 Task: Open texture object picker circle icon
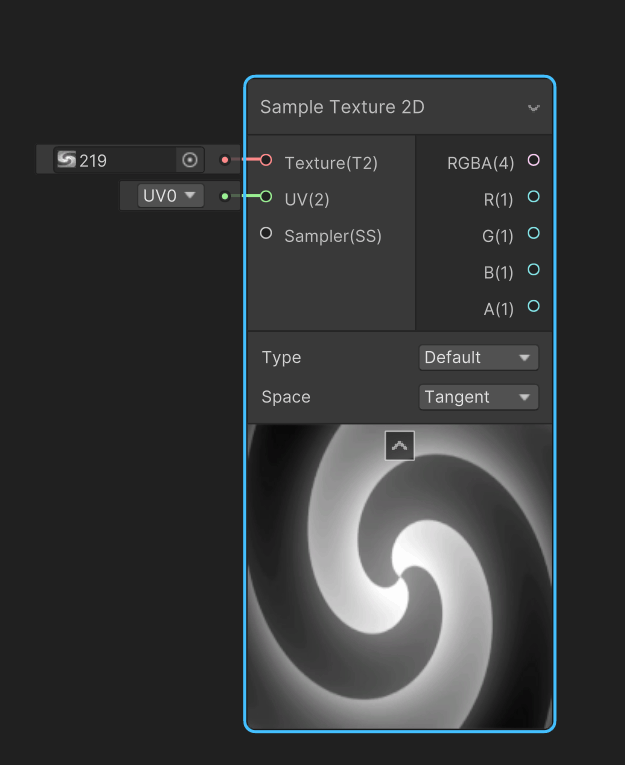tap(190, 160)
